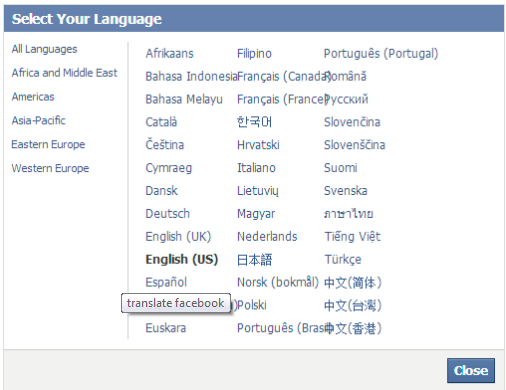
Task: Show Western Europe languages
Action: 50,168
